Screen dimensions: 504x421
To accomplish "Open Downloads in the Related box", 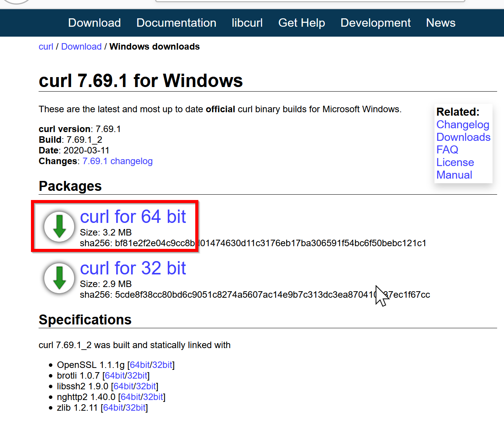I will (463, 137).
